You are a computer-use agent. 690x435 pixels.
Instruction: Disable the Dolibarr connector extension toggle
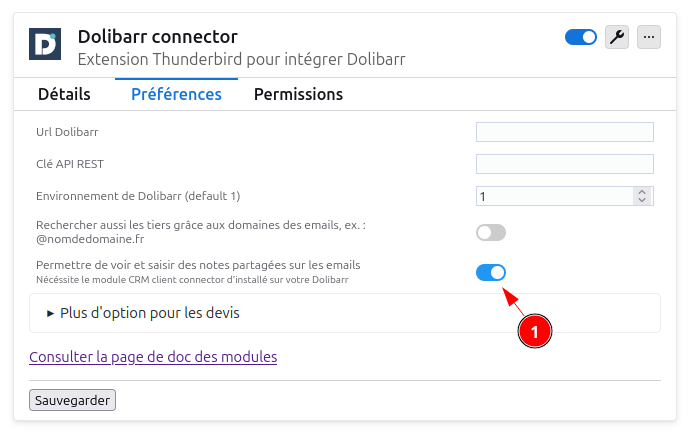pyautogui.click(x=581, y=37)
